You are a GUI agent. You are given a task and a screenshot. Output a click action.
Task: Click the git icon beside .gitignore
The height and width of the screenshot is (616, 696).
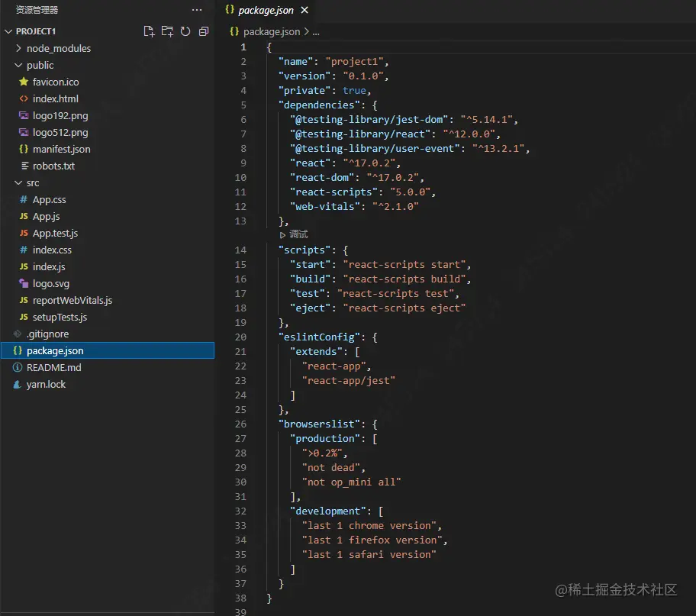[18, 334]
